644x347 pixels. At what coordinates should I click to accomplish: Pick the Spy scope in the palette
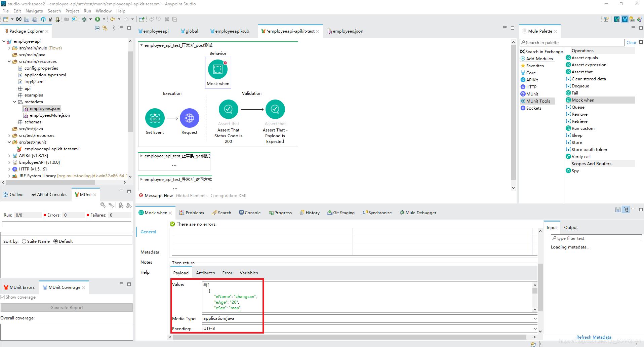click(x=572, y=170)
